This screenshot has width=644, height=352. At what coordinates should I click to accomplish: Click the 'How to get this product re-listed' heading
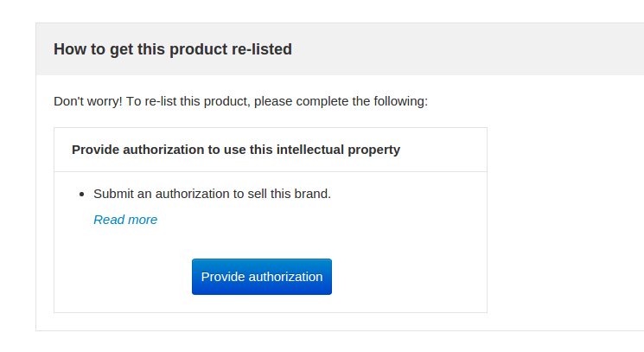(x=173, y=49)
